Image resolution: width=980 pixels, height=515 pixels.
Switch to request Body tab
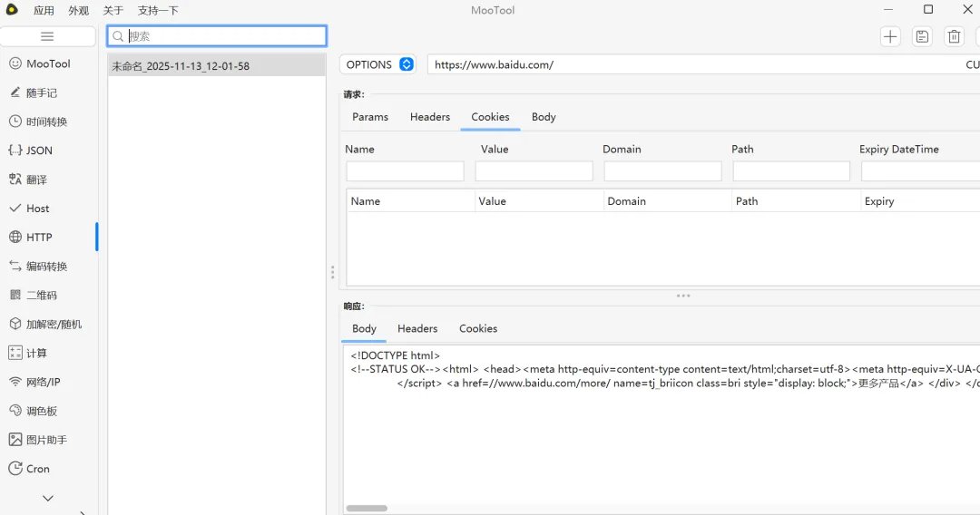(x=544, y=117)
